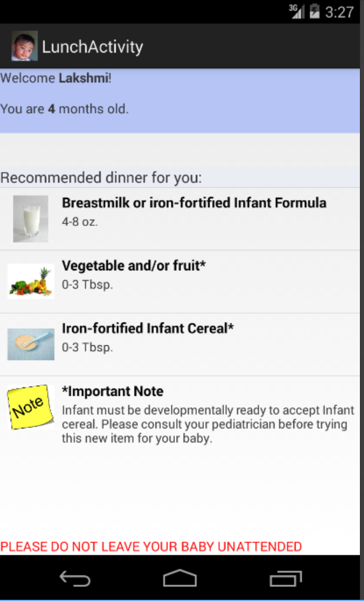
Task: Tap the LunchActivity title text
Action: point(92,47)
